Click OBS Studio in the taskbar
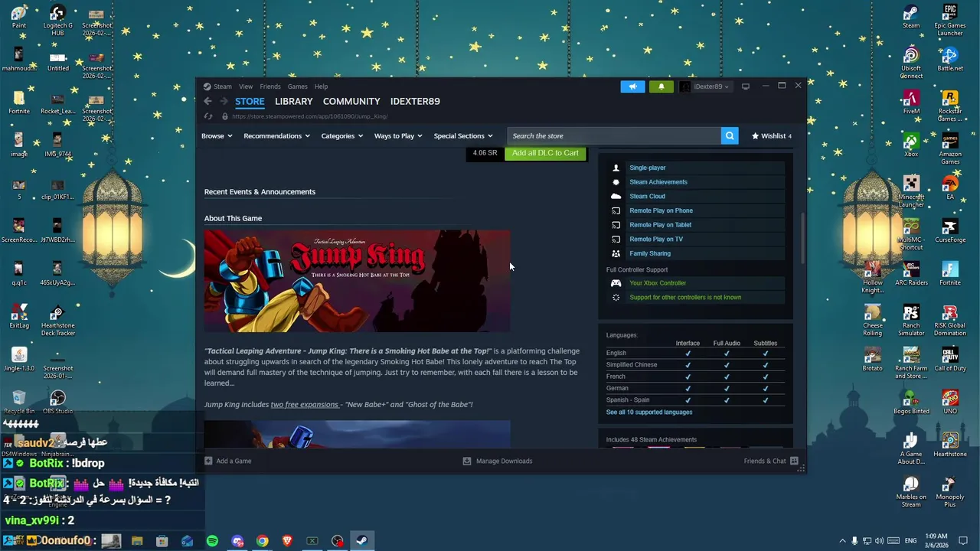 pyautogui.click(x=338, y=541)
